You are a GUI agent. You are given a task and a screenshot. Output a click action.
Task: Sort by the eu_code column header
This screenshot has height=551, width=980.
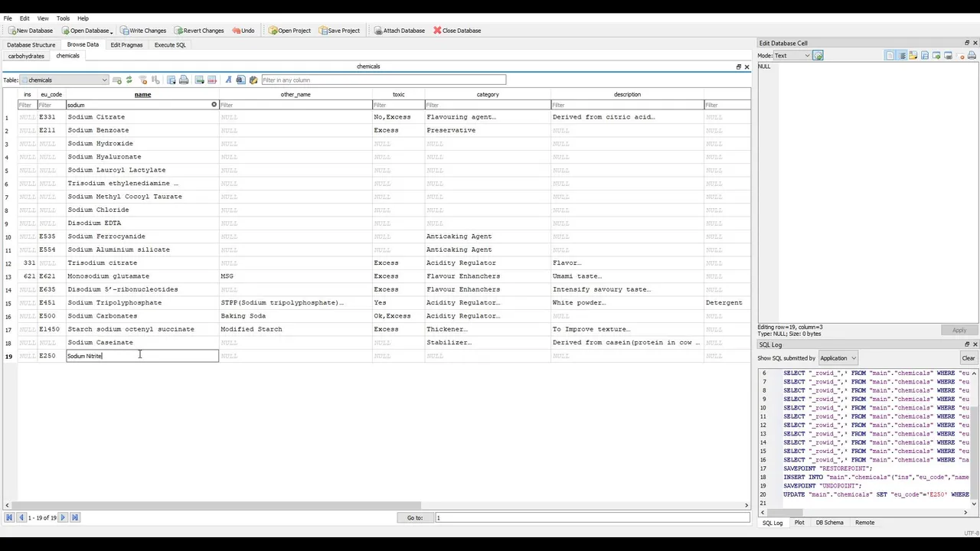point(51,94)
